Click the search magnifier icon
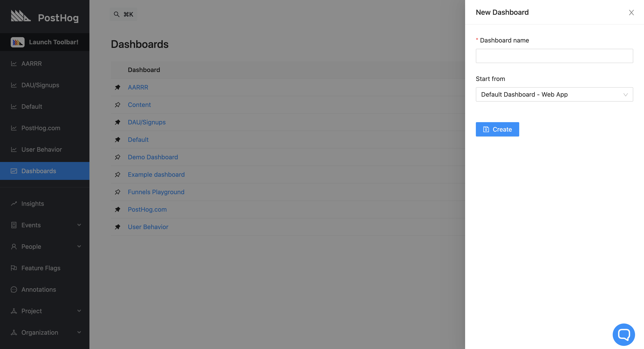This screenshot has width=644, height=349. click(x=117, y=14)
